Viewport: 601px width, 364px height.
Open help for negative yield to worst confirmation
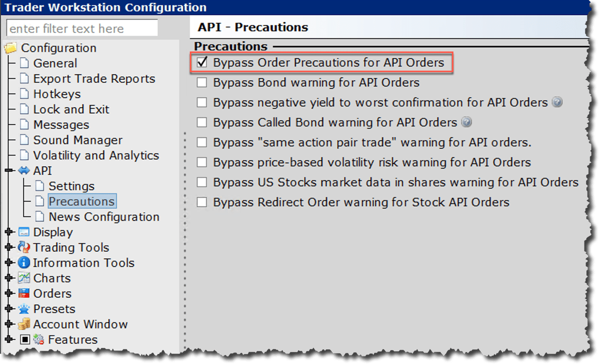tap(558, 102)
